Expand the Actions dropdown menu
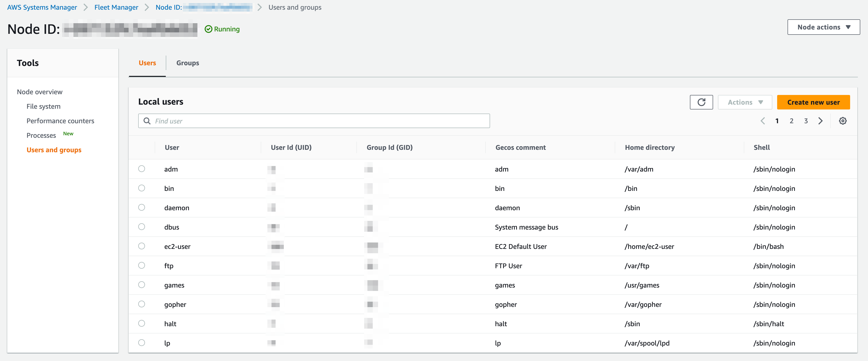 click(745, 102)
